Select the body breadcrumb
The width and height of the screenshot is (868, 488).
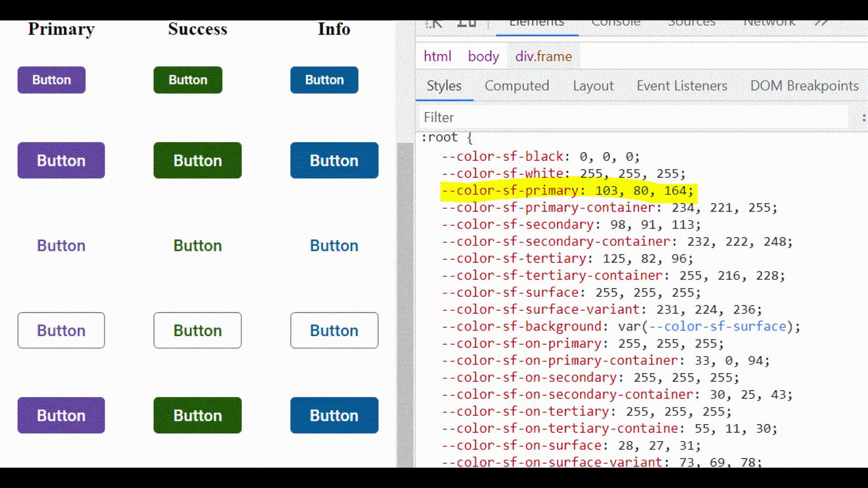[x=483, y=56]
